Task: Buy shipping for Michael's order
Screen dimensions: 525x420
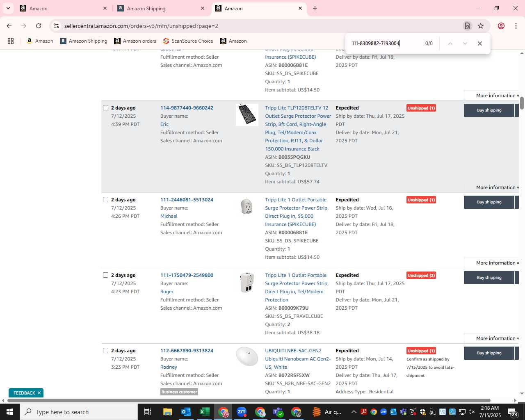Action: 489,202
